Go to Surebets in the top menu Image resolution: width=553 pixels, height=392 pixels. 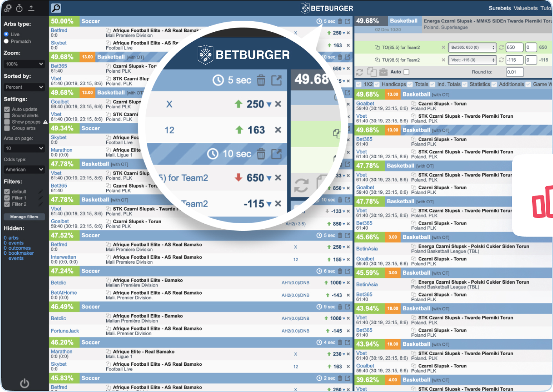coord(499,8)
